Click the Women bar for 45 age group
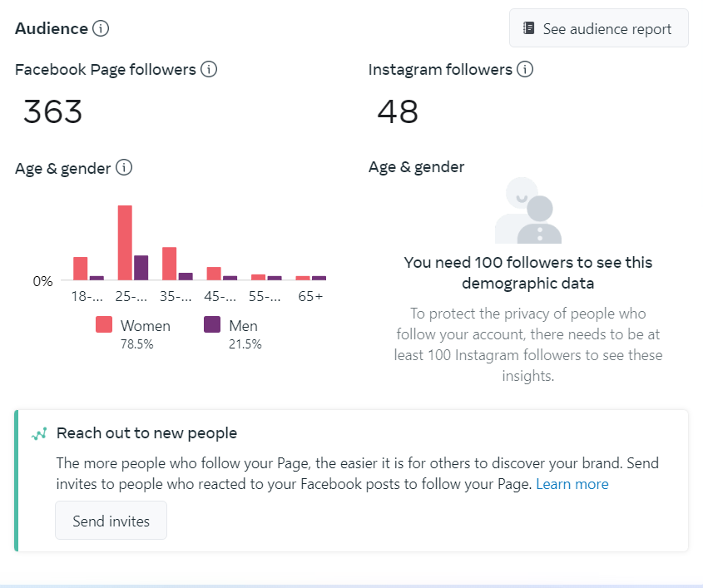Image resolution: width=703 pixels, height=588 pixels. [x=214, y=274]
